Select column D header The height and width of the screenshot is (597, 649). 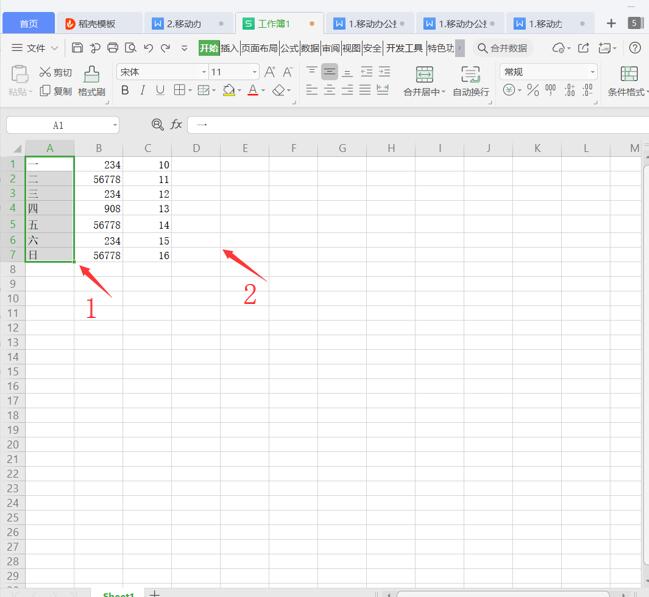[196, 148]
